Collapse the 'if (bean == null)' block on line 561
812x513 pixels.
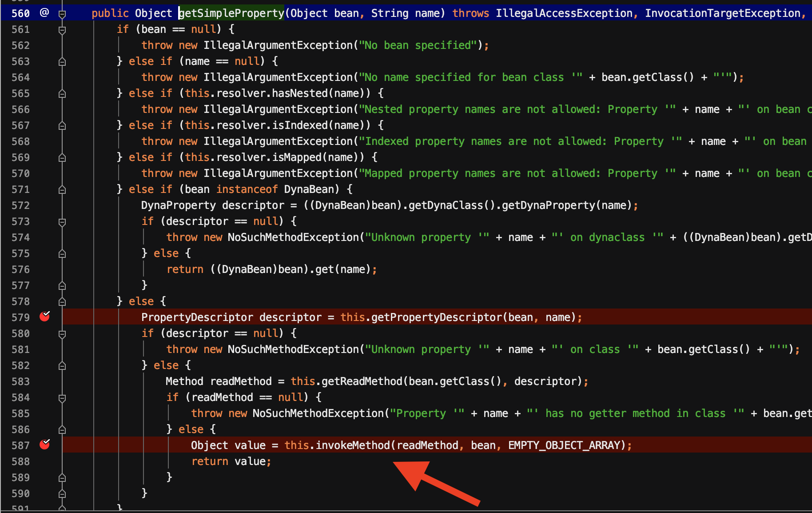[x=62, y=30]
